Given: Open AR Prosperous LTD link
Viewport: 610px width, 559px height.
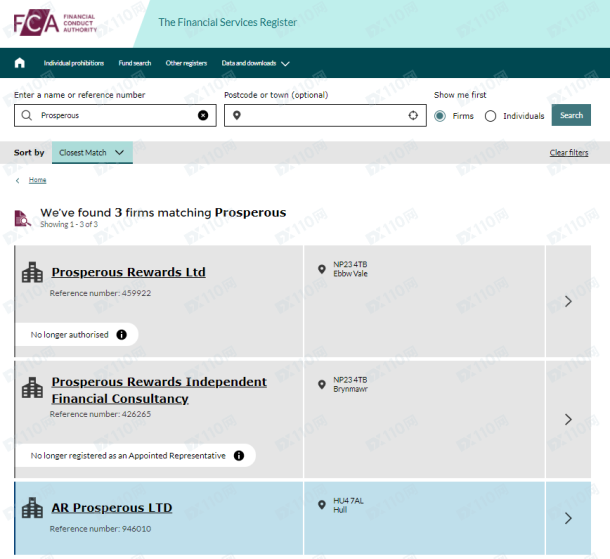Looking at the screenshot, I should [112, 508].
